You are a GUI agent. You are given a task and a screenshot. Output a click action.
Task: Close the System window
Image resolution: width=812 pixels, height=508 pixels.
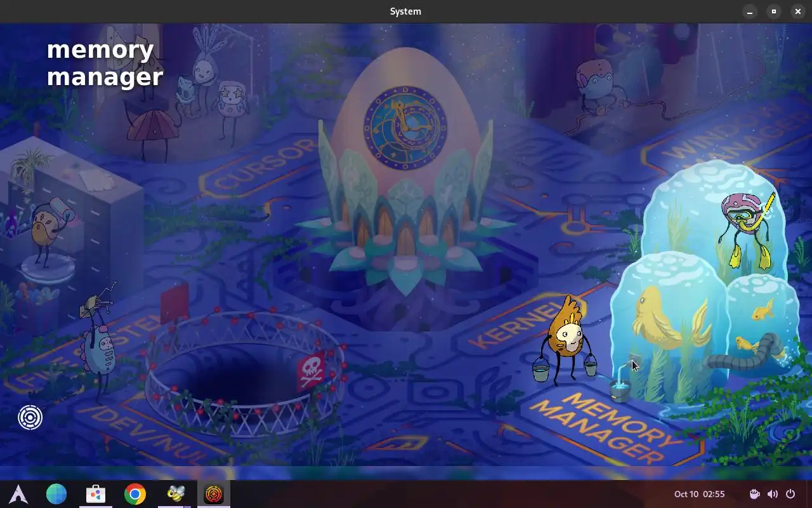pyautogui.click(x=798, y=11)
